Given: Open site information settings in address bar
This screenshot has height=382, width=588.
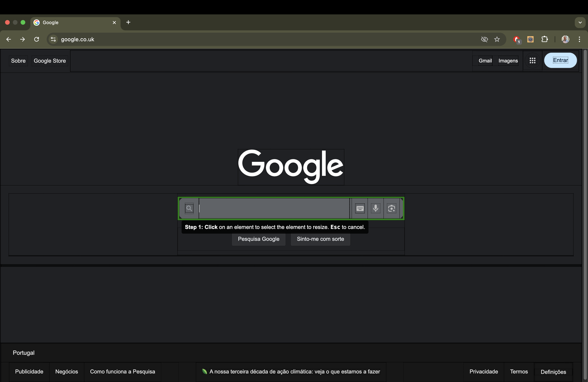Looking at the screenshot, I should click(53, 39).
